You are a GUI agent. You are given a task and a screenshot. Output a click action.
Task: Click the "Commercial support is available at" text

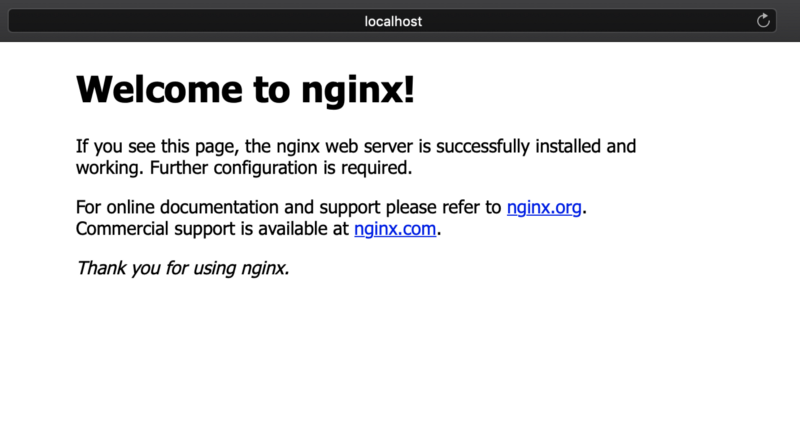(212, 229)
